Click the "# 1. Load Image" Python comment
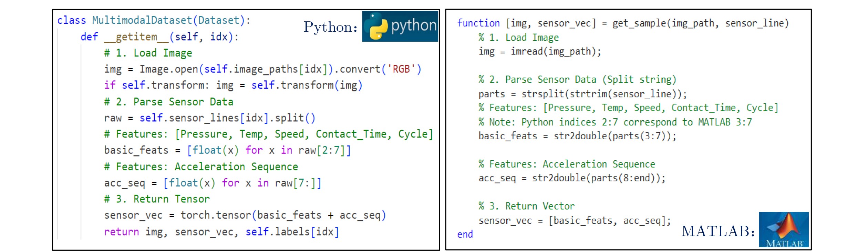 [x=148, y=53]
